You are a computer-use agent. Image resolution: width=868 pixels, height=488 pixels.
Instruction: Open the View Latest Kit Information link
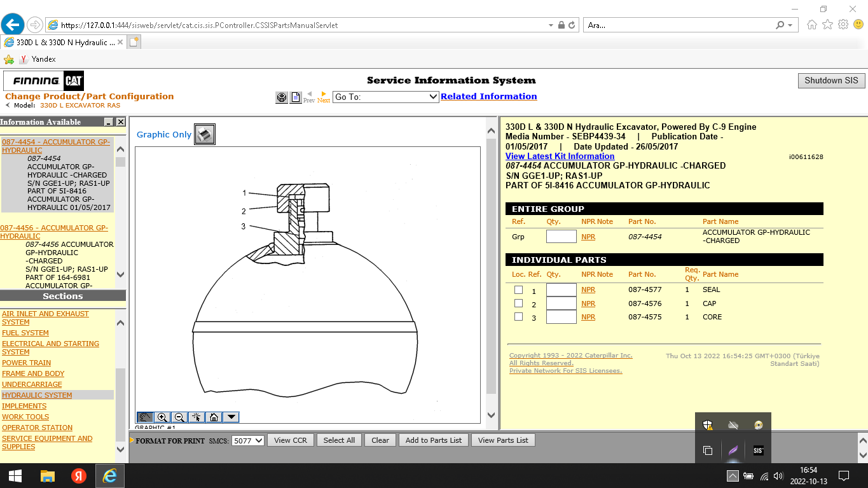pos(560,156)
